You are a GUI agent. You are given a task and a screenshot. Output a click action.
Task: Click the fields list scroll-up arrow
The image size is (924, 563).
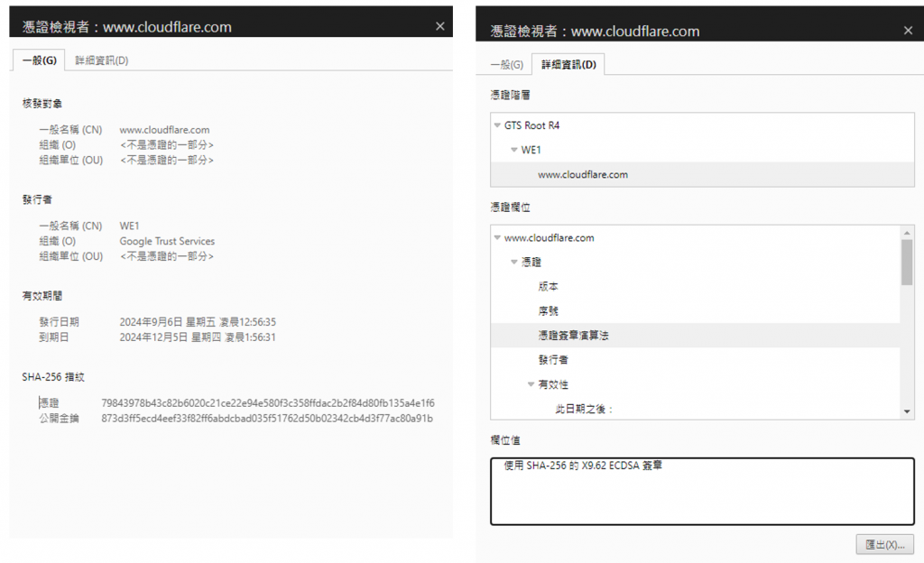pyautogui.click(x=907, y=233)
